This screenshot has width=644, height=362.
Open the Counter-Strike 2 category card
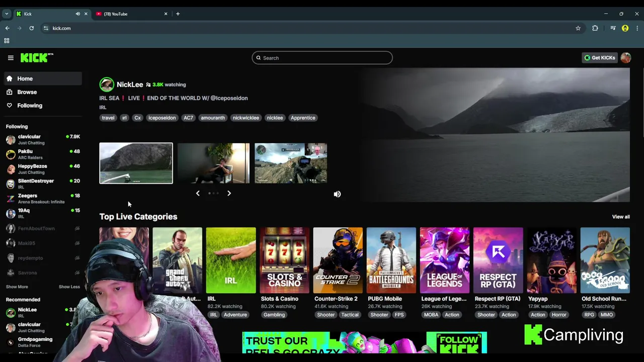(338, 260)
